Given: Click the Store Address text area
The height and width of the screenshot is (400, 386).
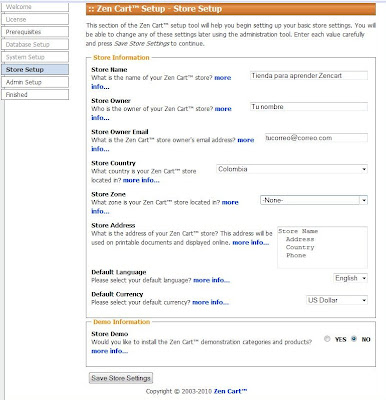Looking at the screenshot, I should tap(322, 247).
